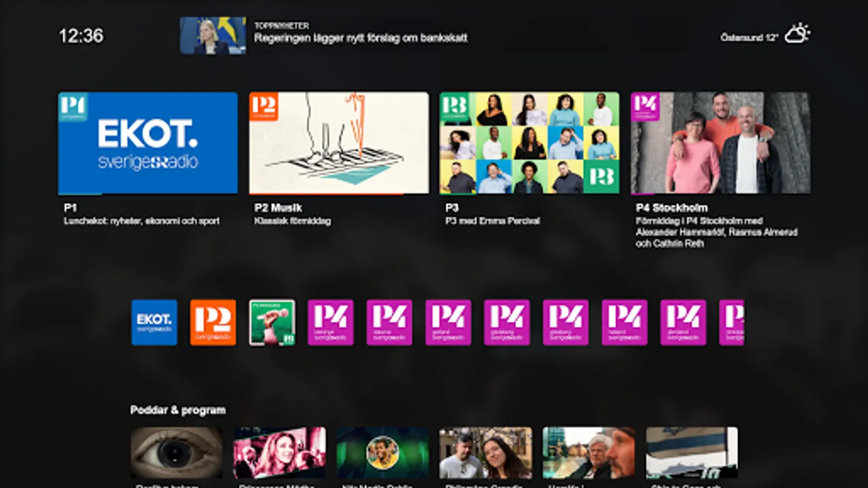Open the EKOT channel icon in the station row
The width and height of the screenshot is (868, 488).
tap(154, 323)
